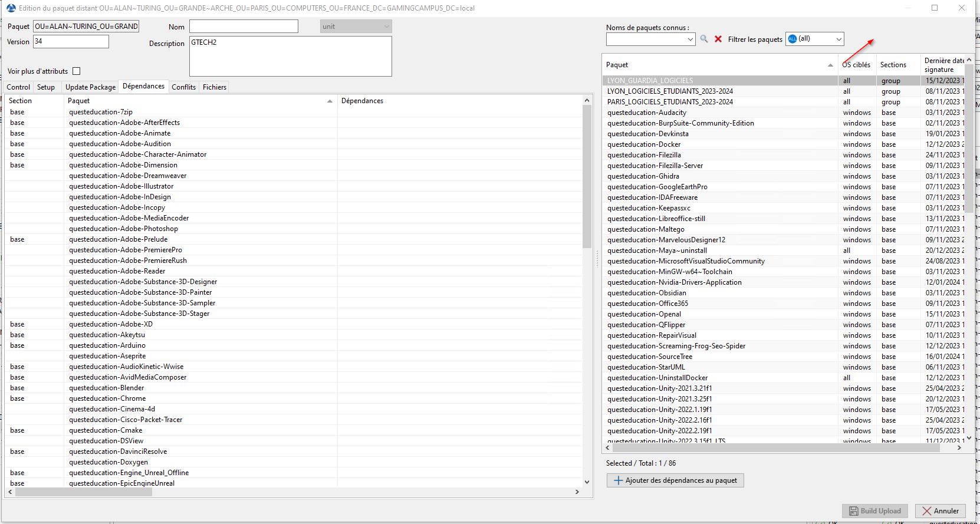
Task: Click the Build Upload button
Action: pyautogui.click(x=876, y=511)
